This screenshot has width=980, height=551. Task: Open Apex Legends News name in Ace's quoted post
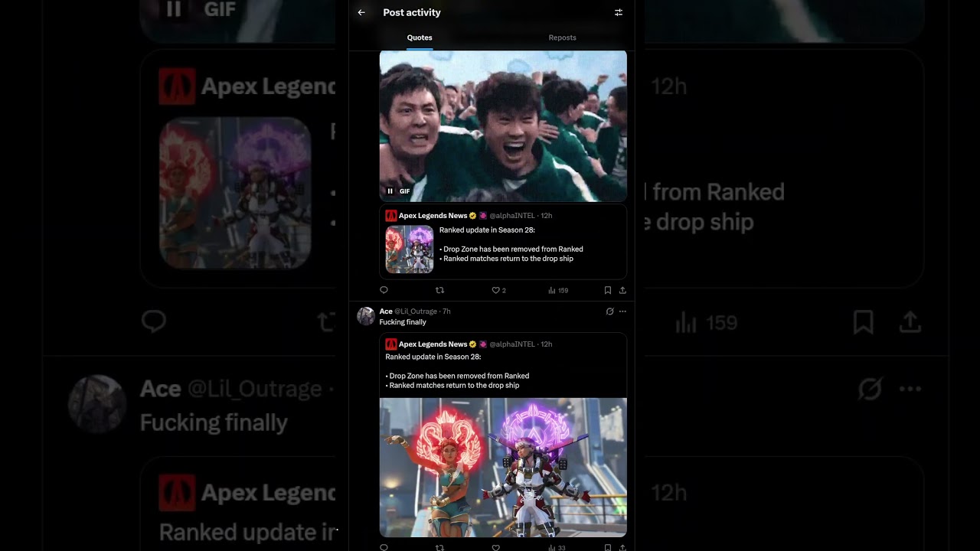coord(433,344)
